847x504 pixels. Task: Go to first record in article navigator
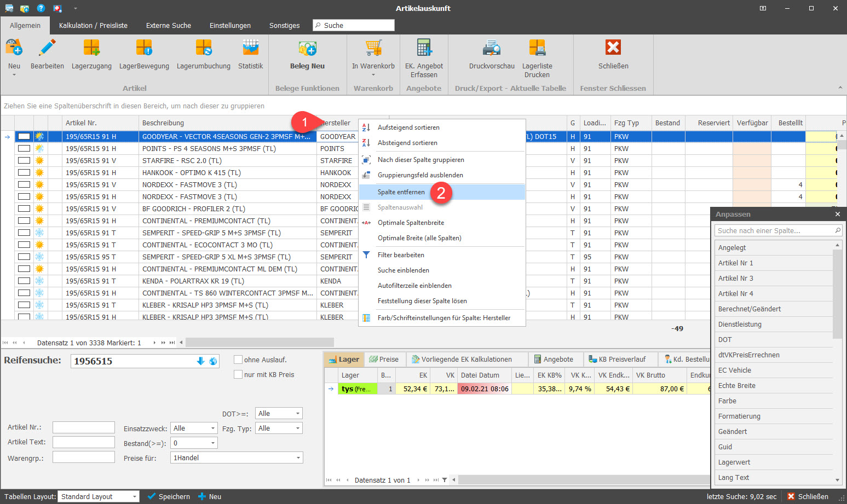[x=7, y=343]
